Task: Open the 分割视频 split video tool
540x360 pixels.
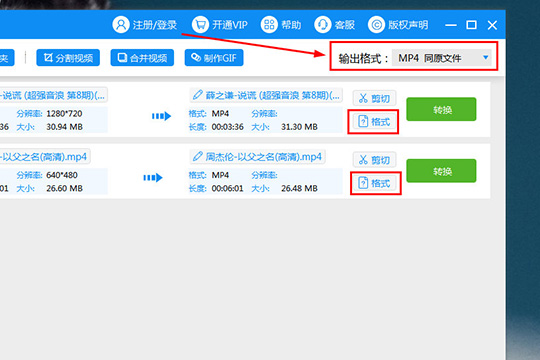Action: click(x=68, y=58)
